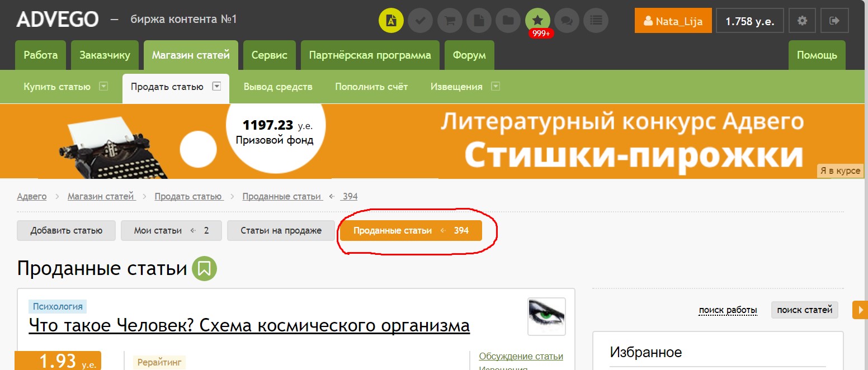Follow the Продать статью breadcrumb link

tap(188, 196)
